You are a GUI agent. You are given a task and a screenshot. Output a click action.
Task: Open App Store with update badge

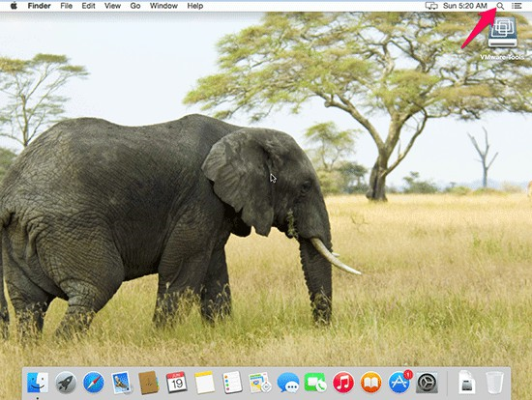399,382
